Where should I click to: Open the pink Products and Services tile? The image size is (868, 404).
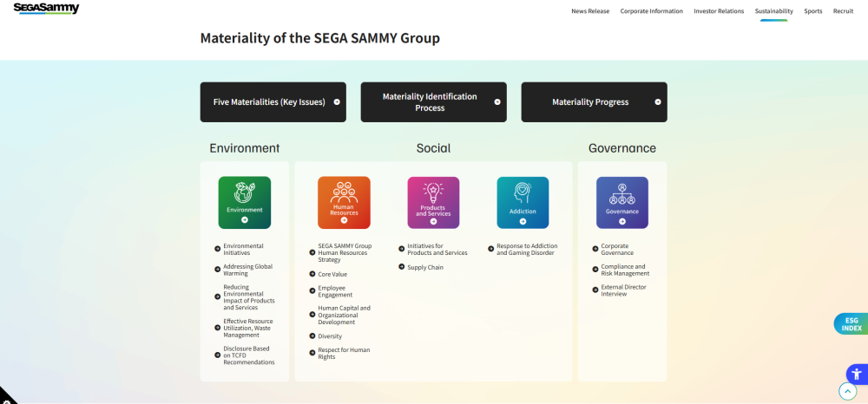tap(433, 202)
